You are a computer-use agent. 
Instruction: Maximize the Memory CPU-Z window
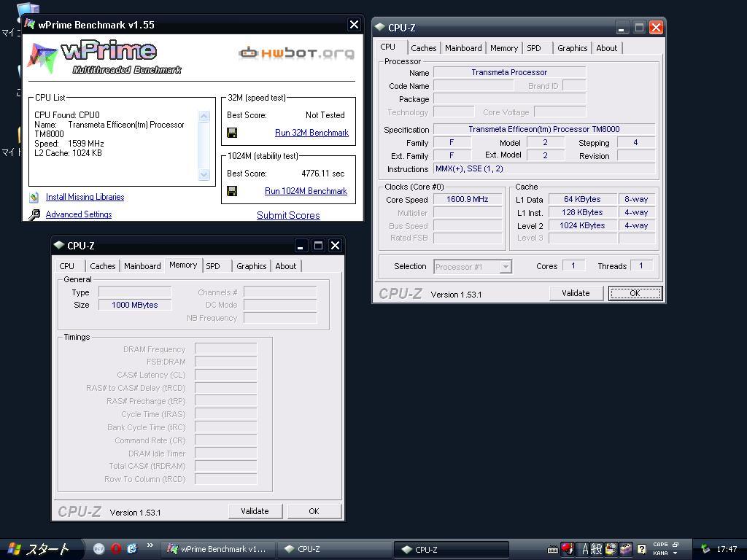pos(318,246)
